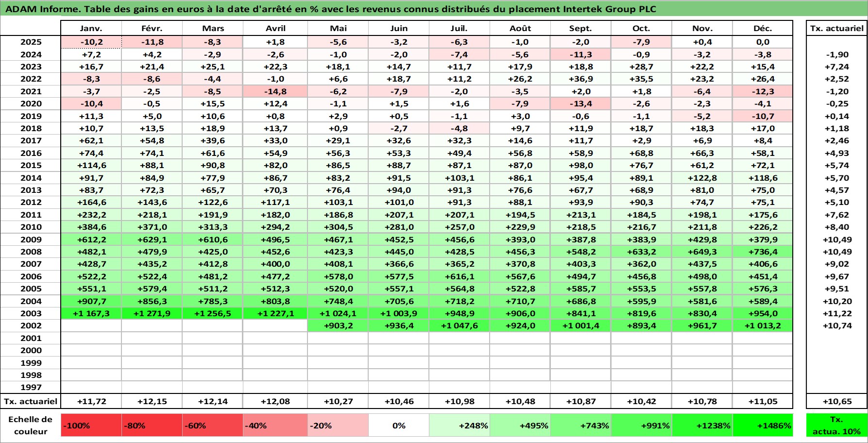The image size is (868, 443).
Task: Click the 'Avril' column header
Action: (x=275, y=28)
